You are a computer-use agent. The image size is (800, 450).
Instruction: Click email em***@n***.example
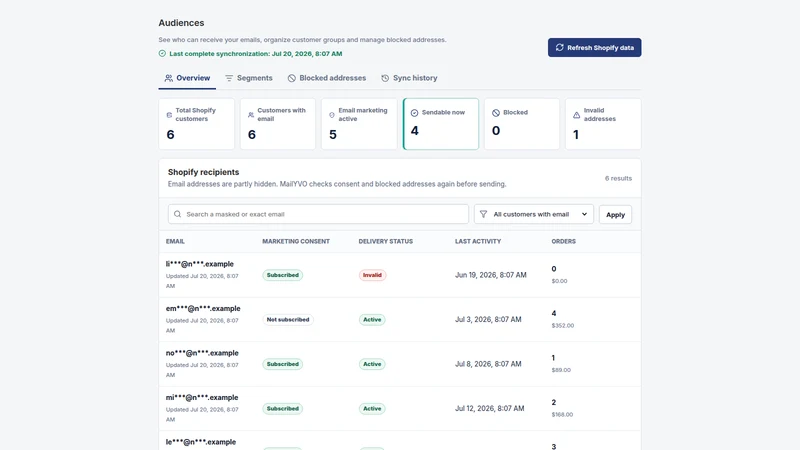coord(203,308)
